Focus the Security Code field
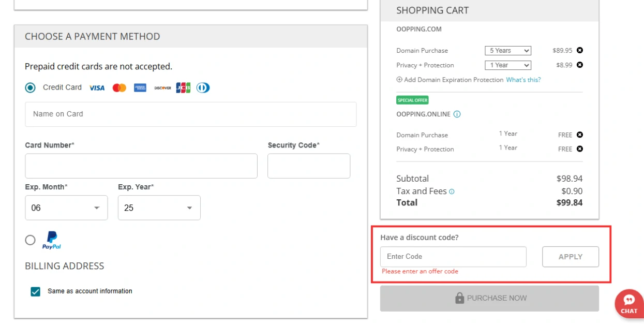This screenshot has width=644, height=324. (x=309, y=166)
